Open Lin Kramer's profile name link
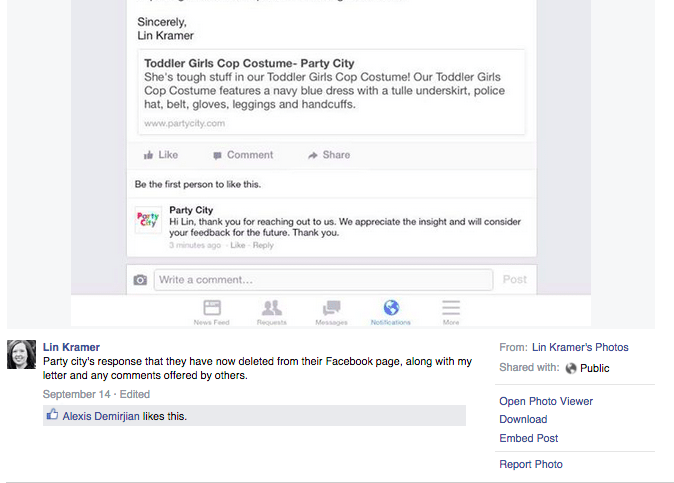Image resolution: width=674 pixels, height=483 pixels. [71, 347]
